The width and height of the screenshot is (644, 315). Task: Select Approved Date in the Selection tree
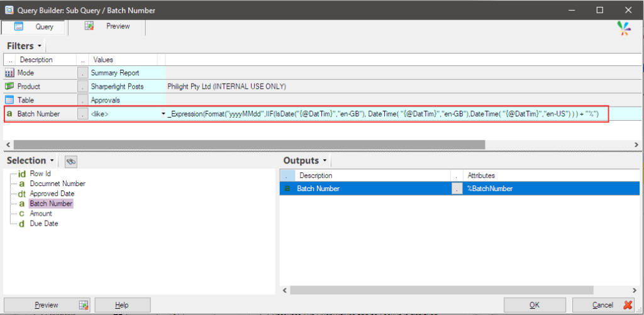point(52,194)
